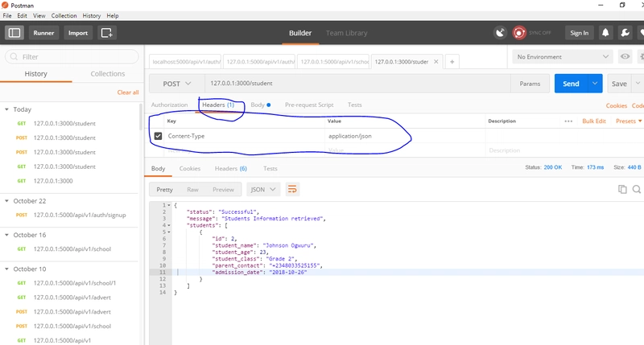
Task: Click the environment quick look eye icon
Action: point(625,57)
